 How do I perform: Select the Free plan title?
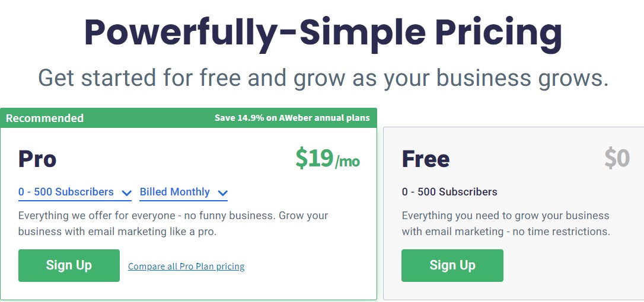point(426,159)
